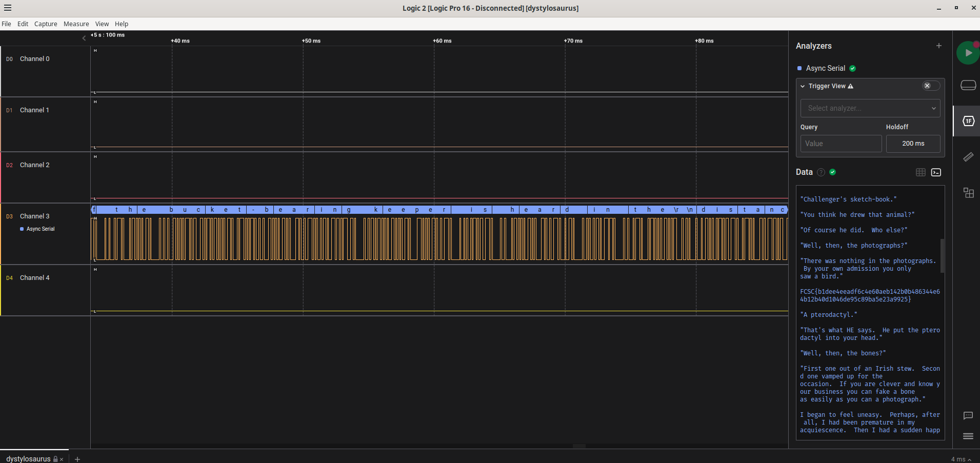This screenshot has height=463, width=980.
Task: Click the 5 s : 100 ms time label
Action: click(x=108, y=35)
